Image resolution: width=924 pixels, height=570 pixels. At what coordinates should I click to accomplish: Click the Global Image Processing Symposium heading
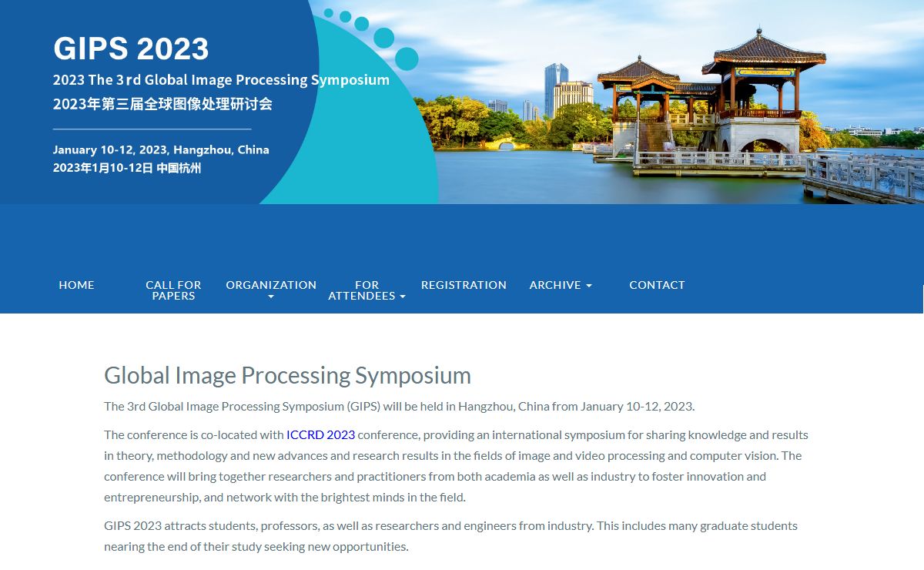287,376
